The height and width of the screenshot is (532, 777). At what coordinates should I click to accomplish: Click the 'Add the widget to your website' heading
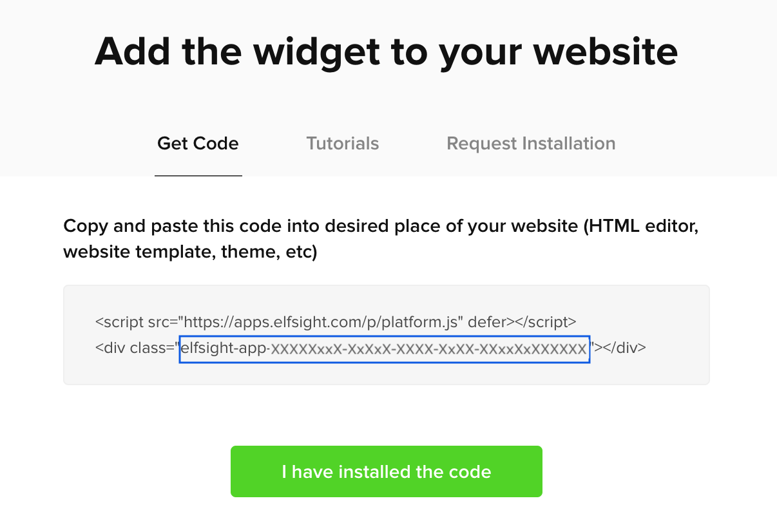(x=386, y=52)
